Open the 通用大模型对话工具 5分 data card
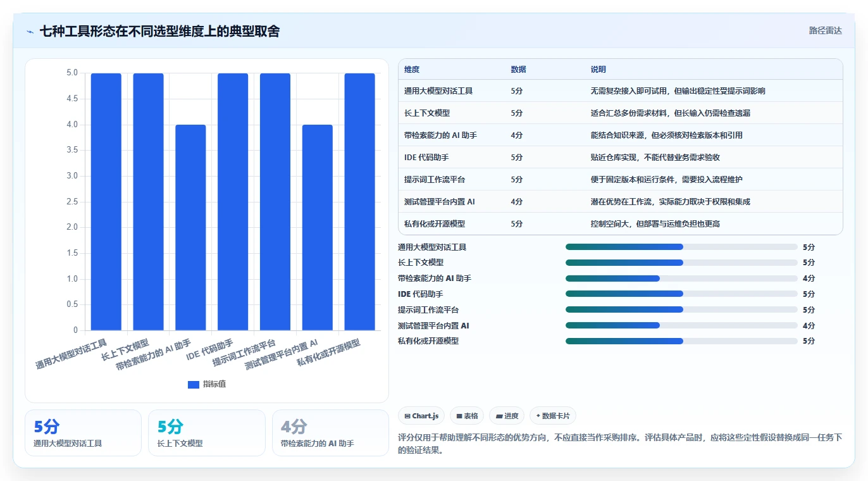Image resolution: width=868 pixels, height=481 pixels. (x=83, y=433)
